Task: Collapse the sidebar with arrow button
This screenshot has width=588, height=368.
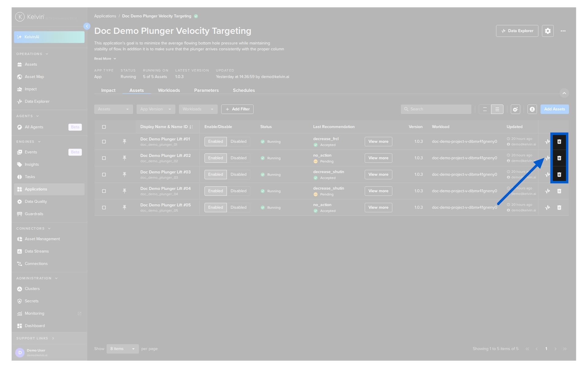Action: (87, 26)
